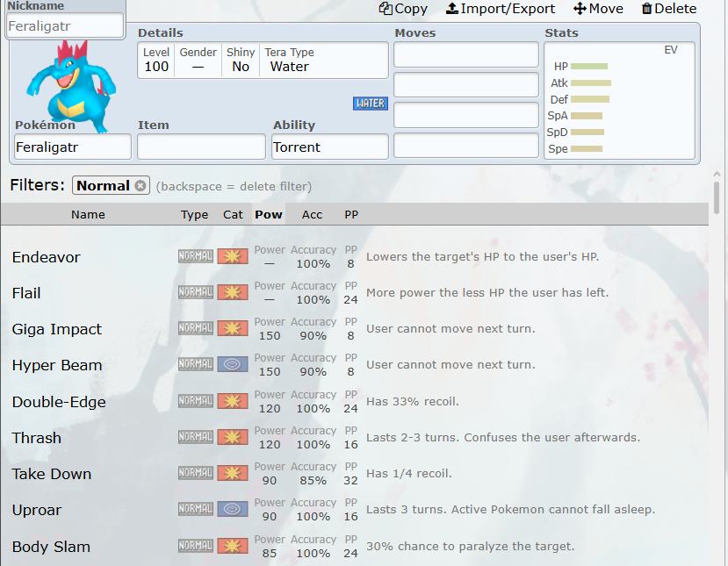Image resolution: width=728 pixels, height=566 pixels.
Task: Click the HP stat bar
Action: (589, 67)
